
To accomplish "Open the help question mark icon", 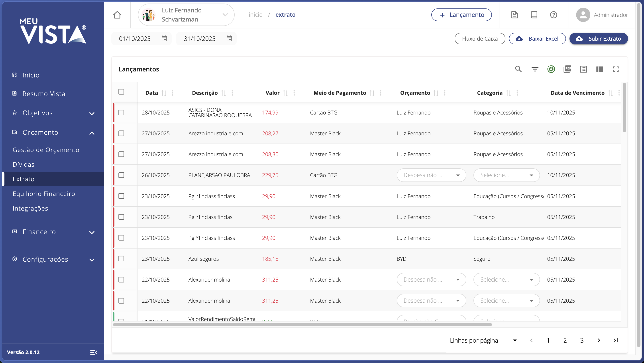I will point(554,15).
